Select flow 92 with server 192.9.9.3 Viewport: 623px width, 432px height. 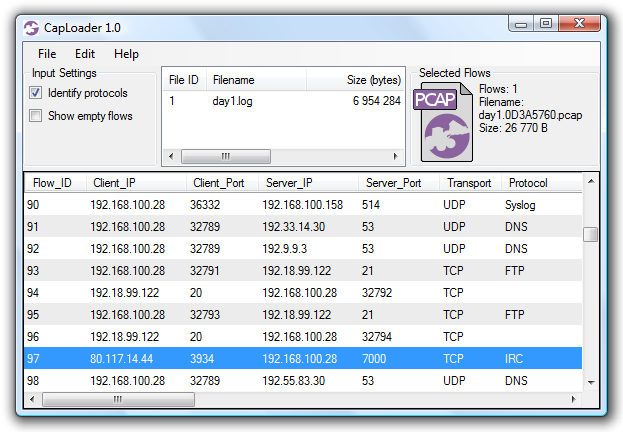303,249
